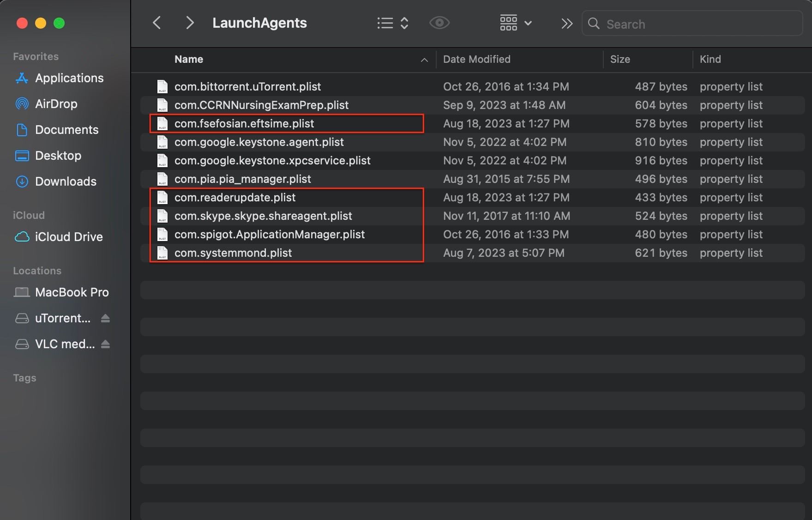
Task: Sort files by the Name column
Action: [x=189, y=59]
